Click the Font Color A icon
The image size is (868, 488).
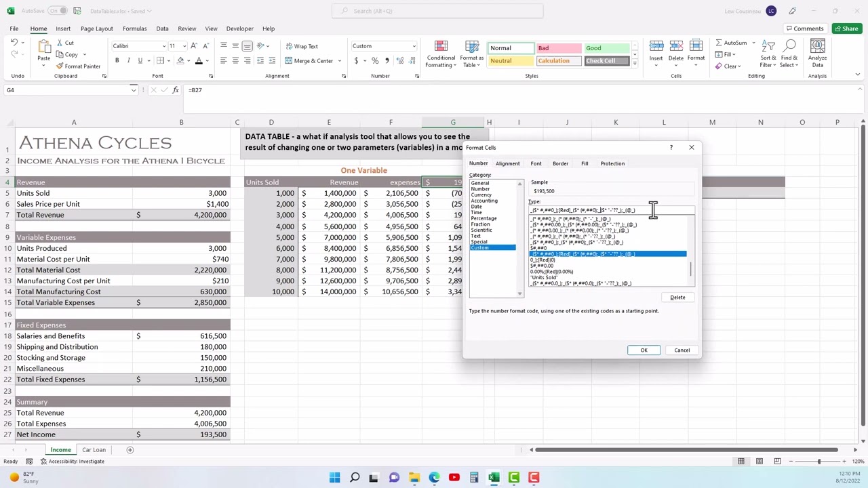click(199, 60)
